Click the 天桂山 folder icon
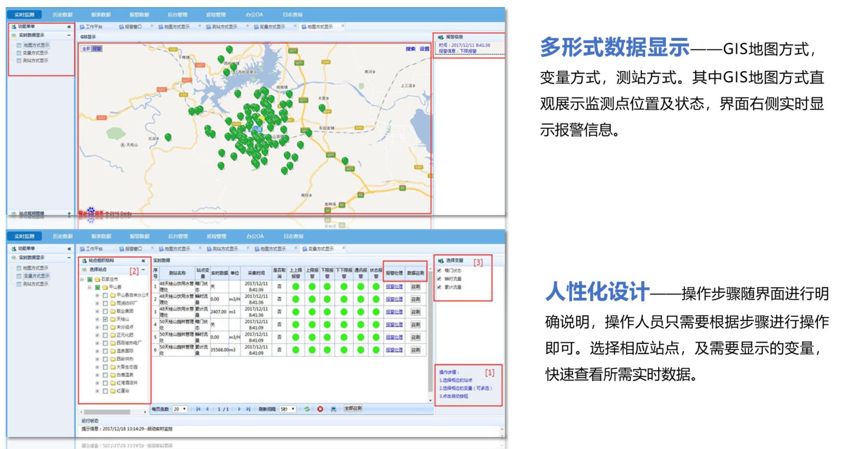 [113, 320]
